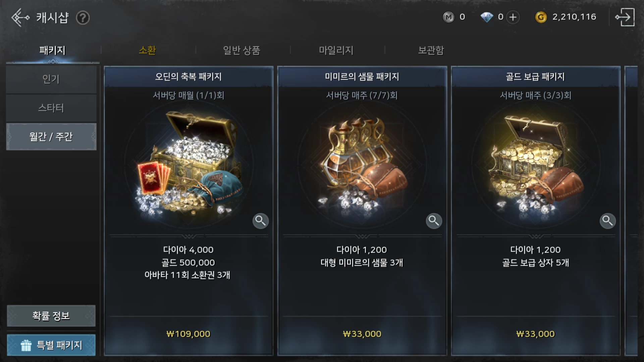This screenshot has width=644, height=362.
Task: Magnify details of 미미르의 샘물 패키지
Action: click(434, 221)
